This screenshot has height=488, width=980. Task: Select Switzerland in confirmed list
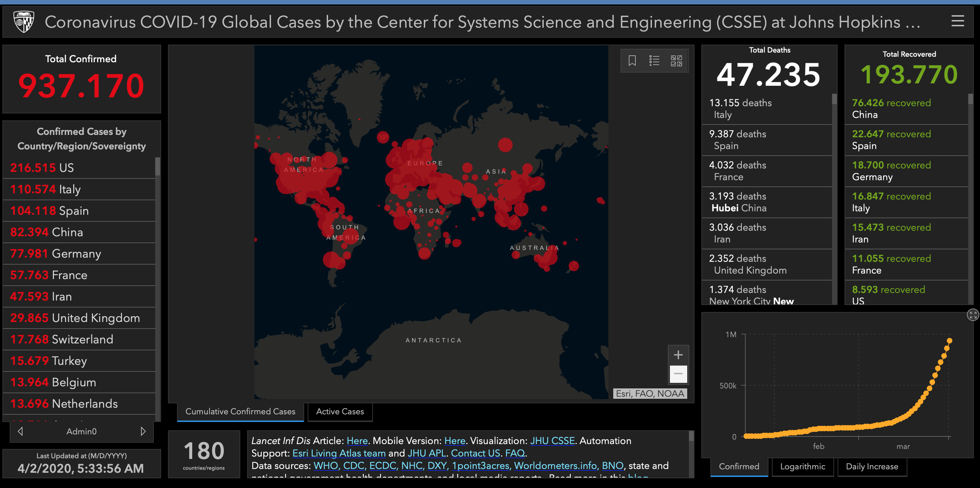79,339
